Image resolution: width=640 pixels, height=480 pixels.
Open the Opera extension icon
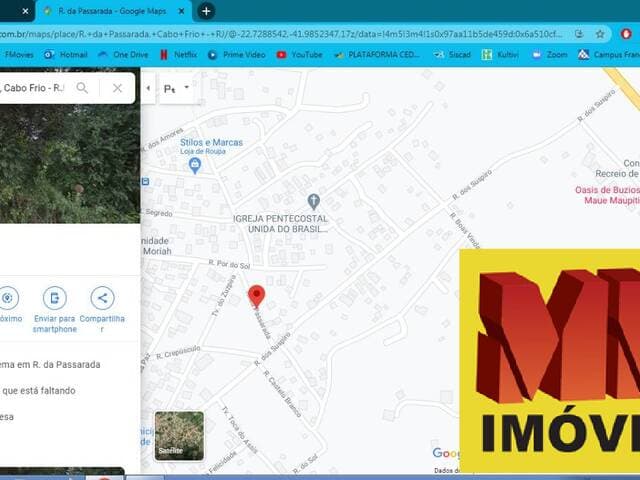(626, 34)
